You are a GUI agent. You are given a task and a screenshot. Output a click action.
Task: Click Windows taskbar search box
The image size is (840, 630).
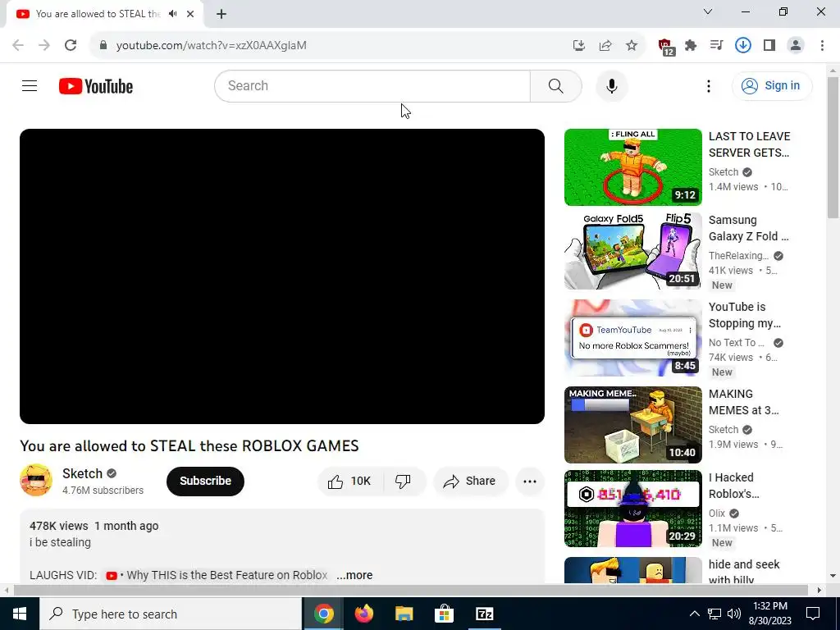[171, 614]
